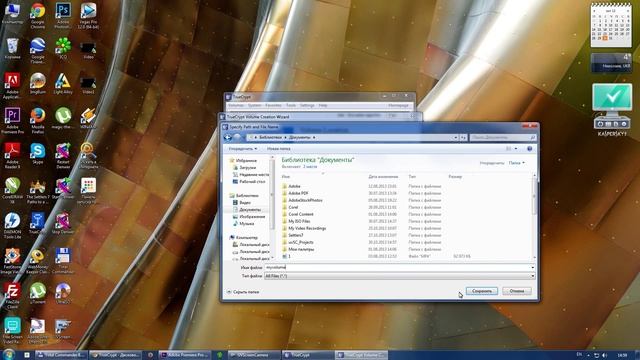
Task: Open the address bar history dropdown arrow
Action: (x=456, y=138)
